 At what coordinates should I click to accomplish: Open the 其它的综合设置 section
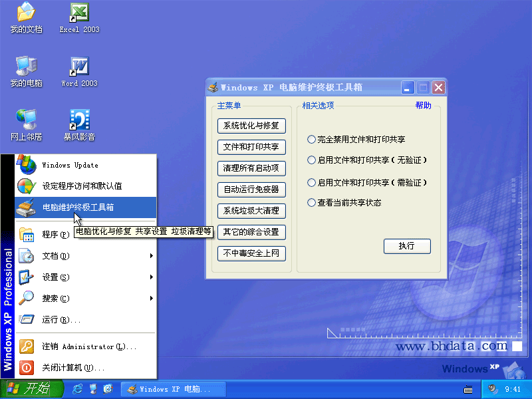point(251,232)
